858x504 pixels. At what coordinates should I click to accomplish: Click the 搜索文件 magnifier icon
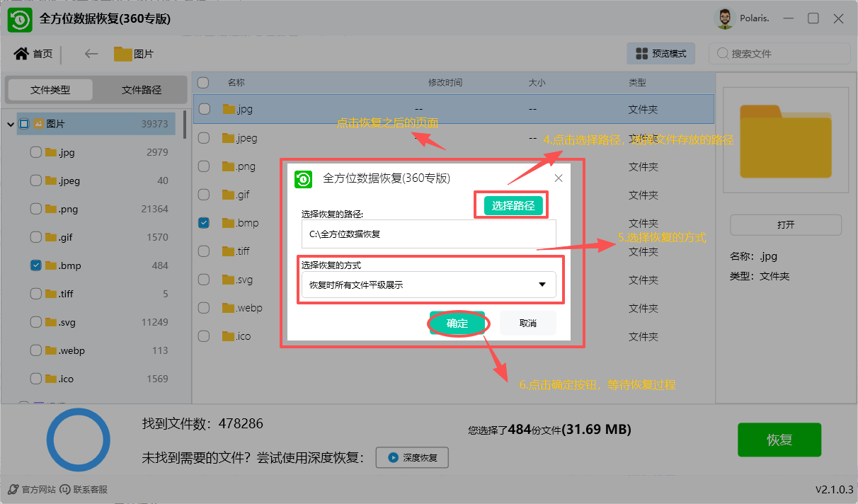(723, 53)
